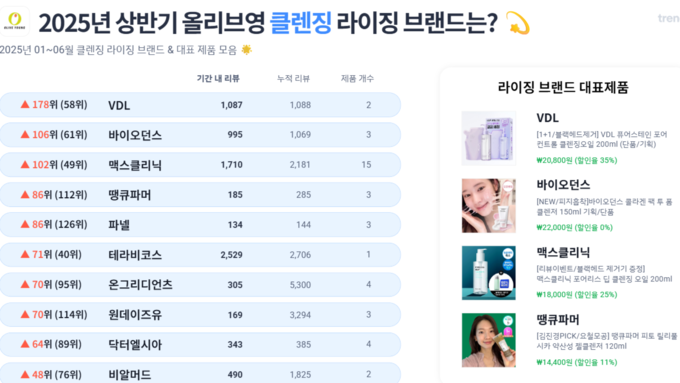Viewport: 680px width, 383px height.
Task: Click the red up arrow on 바이오던스 row
Action: coord(25,134)
